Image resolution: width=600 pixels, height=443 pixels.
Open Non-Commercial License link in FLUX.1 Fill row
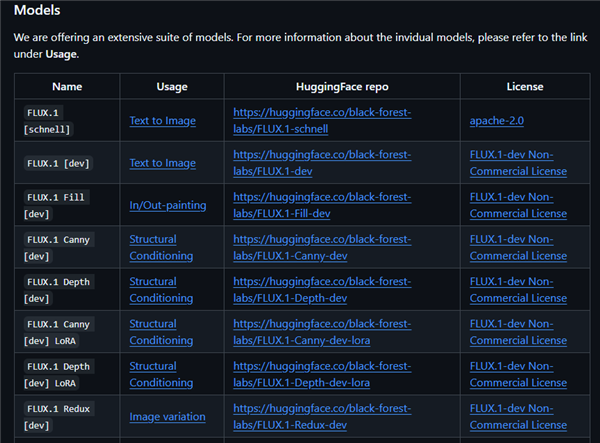click(518, 205)
